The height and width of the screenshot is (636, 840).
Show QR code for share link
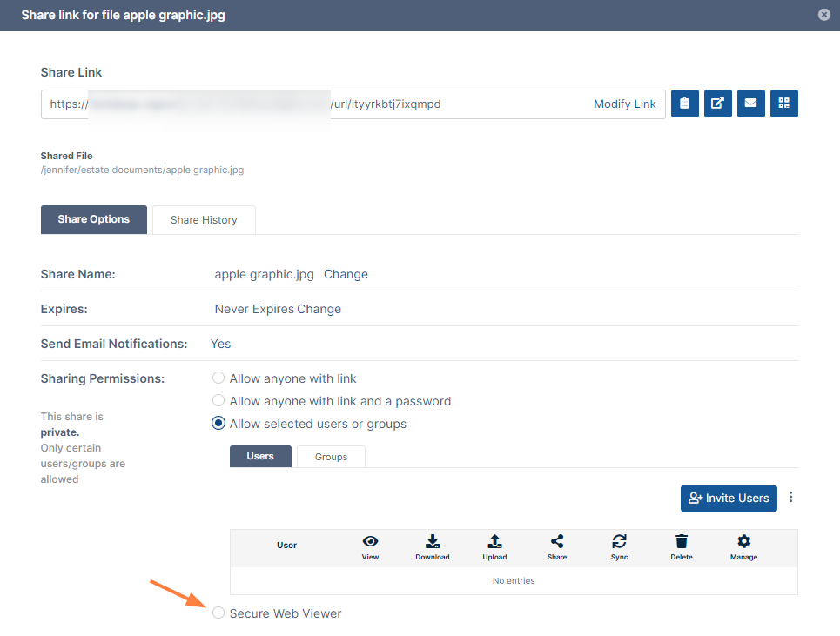[x=783, y=104]
